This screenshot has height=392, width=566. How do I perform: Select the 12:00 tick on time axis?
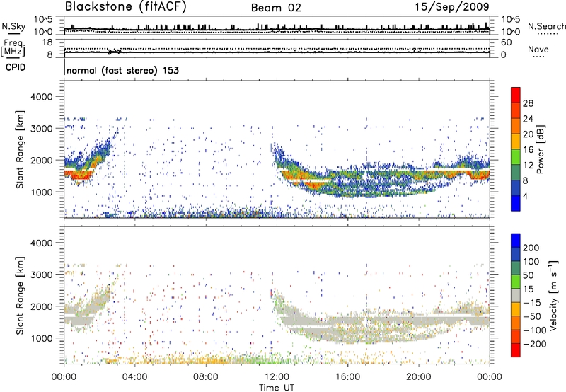[x=277, y=375]
